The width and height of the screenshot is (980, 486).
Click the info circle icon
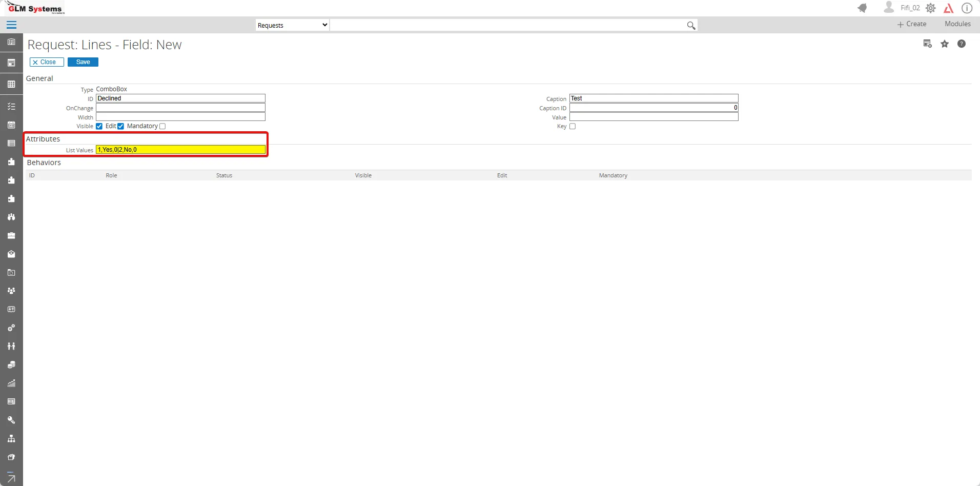967,8
